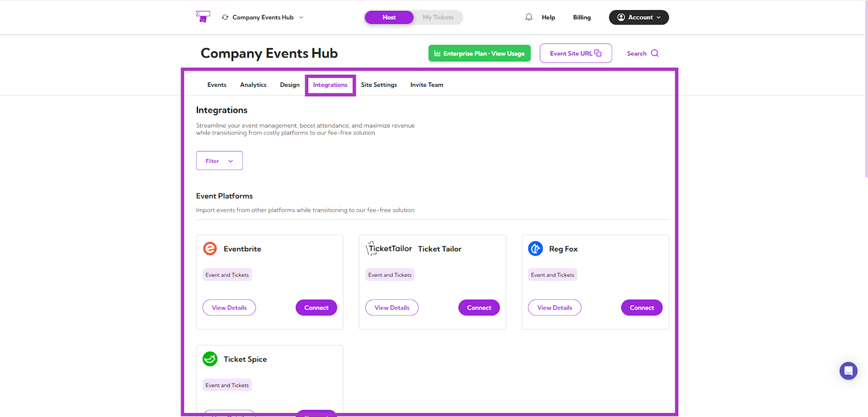Viewport: 868px width, 417px height.
Task: View Details for Eventbrite
Action: point(229,307)
